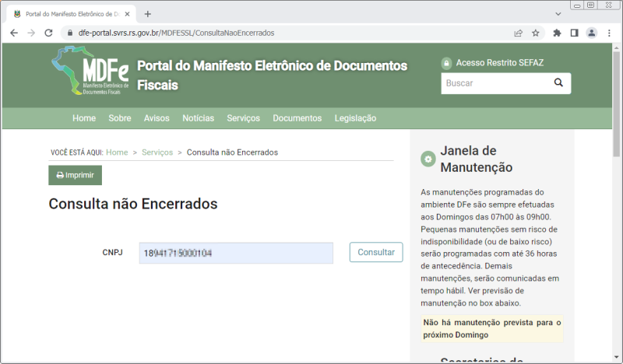Click in the CNPJ input field
The height and width of the screenshot is (364, 623).
click(x=236, y=253)
